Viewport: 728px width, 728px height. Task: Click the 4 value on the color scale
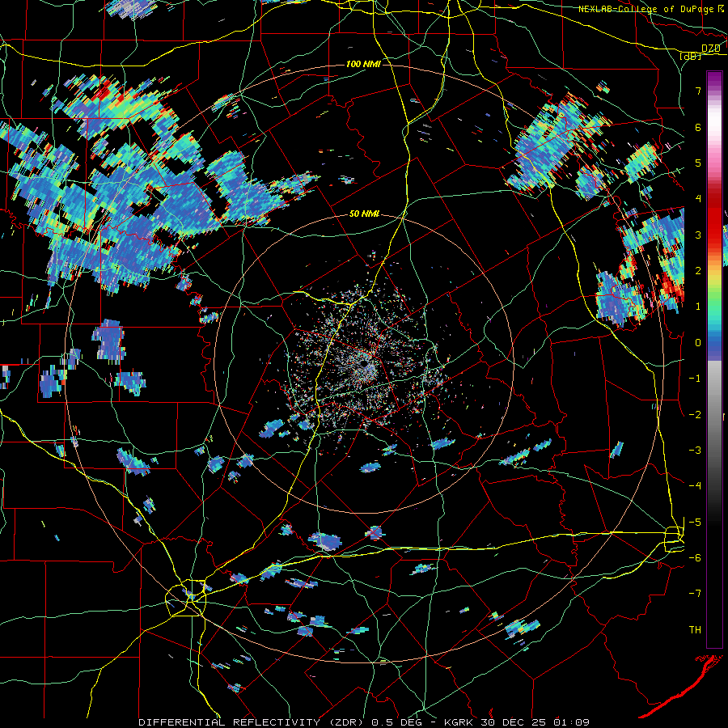point(698,199)
